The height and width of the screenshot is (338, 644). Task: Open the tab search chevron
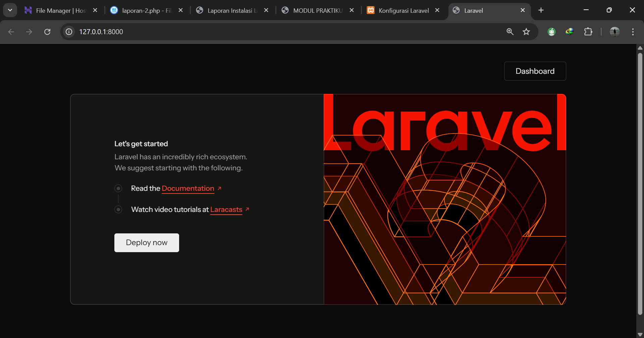(10, 10)
